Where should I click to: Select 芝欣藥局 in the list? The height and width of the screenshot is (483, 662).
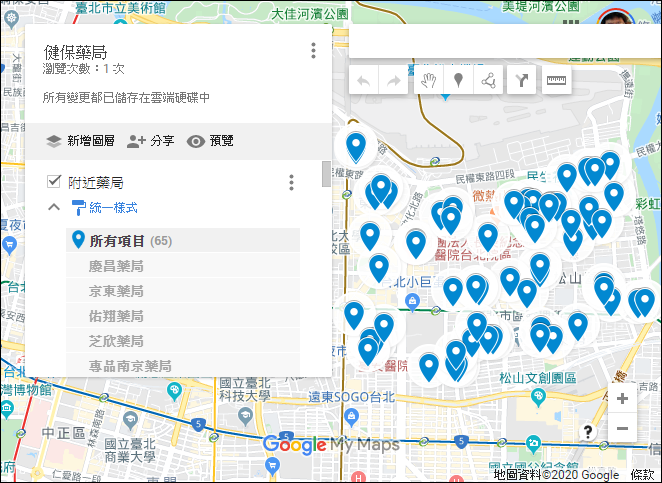pyautogui.click(x=183, y=341)
